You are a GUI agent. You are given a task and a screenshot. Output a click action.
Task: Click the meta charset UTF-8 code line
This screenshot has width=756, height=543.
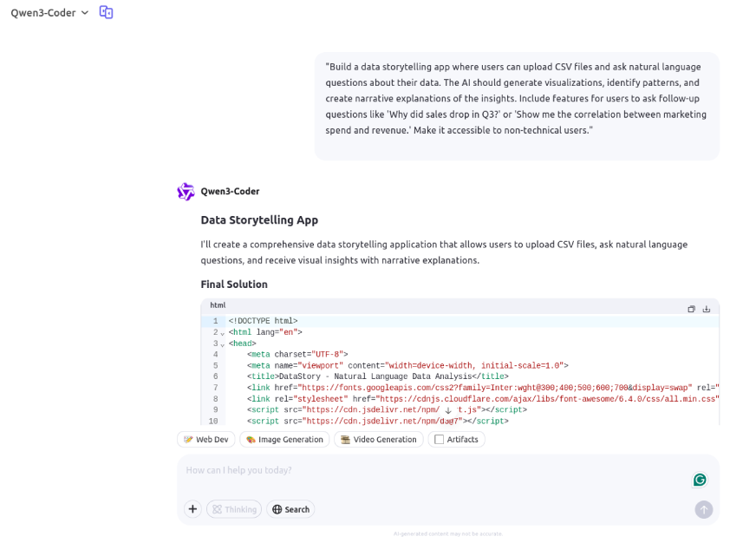[297, 355]
